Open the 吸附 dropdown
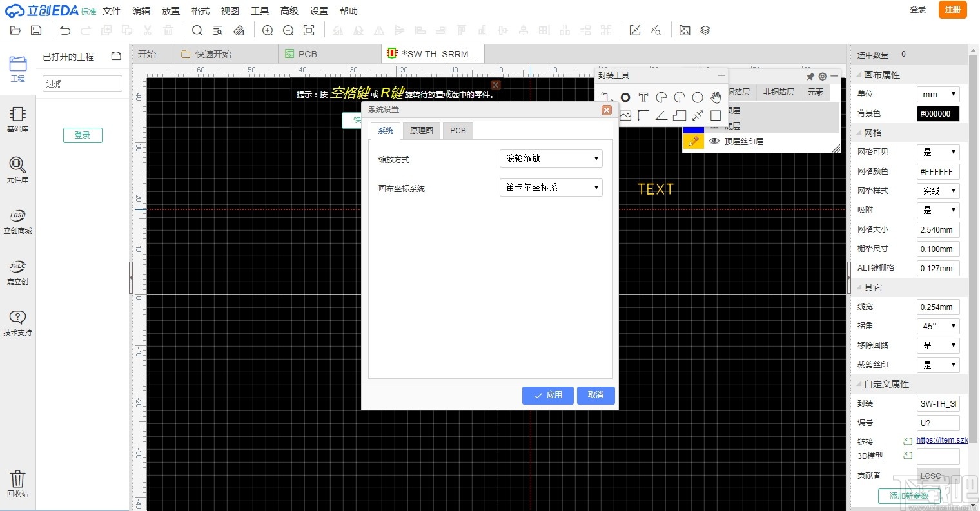 click(938, 210)
